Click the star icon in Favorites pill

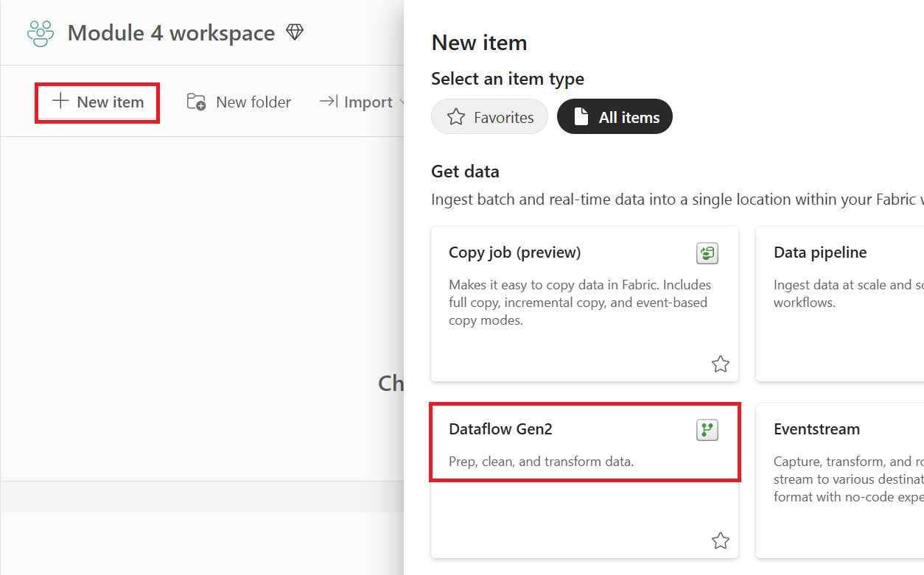tap(456, 117)
